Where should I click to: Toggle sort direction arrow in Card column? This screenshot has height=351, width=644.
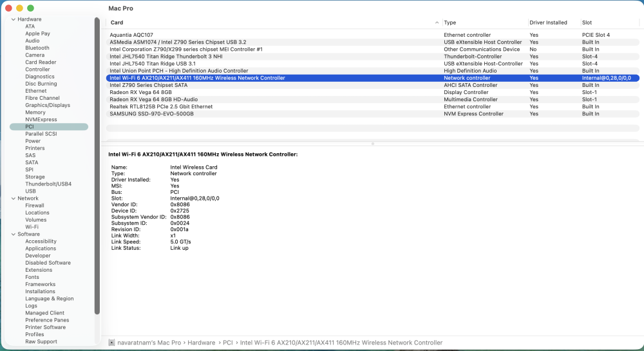coord(437,23)
